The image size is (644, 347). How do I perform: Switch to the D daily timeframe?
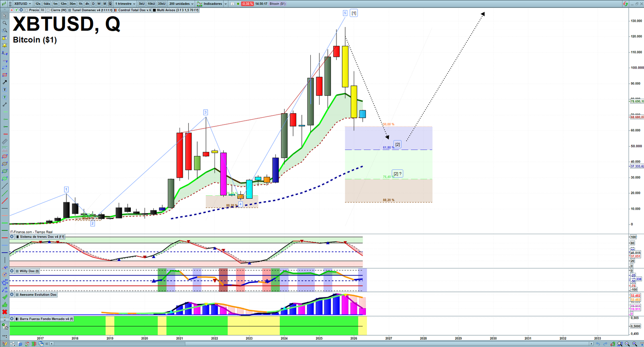(93, 4)
